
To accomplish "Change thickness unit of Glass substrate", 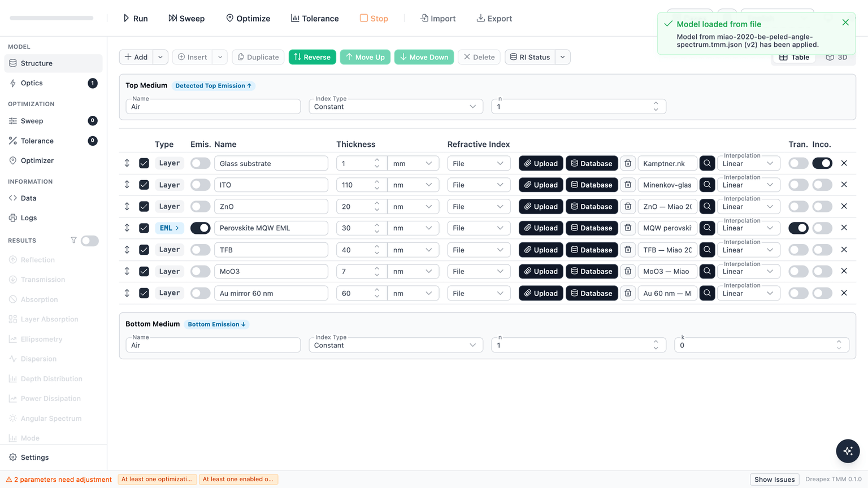I will (413, 163).
